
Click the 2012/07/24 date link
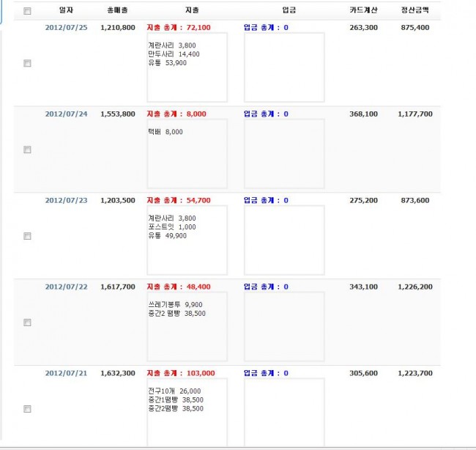pyautogui.click(x=66, y=114)
